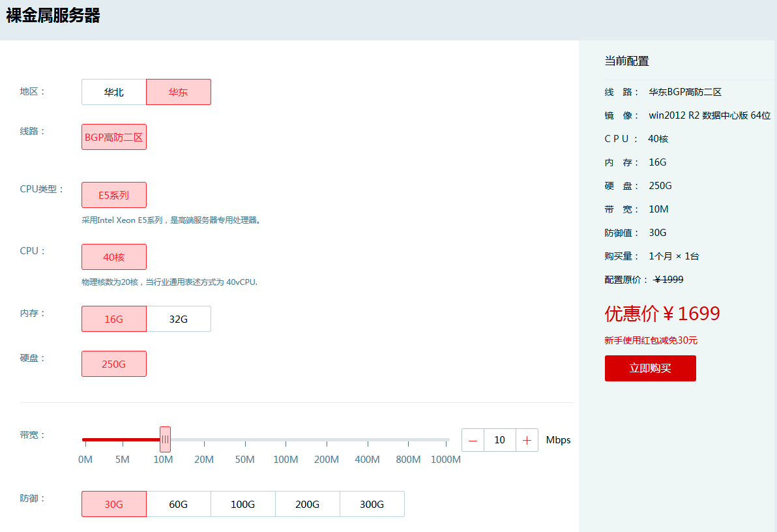This screenshot has width=777, height=532.
Task: Select the 华东 region option
Action: pyautogui.click(x=179, y=92)
